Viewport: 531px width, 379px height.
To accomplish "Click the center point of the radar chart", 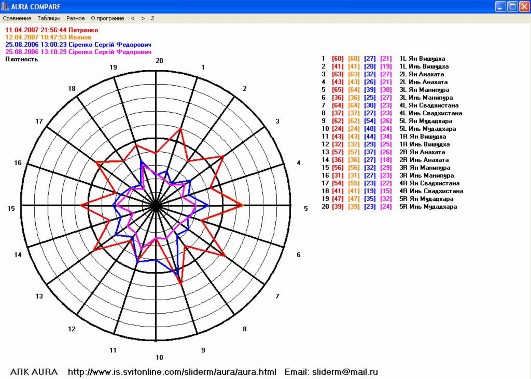I will click(156, 205).
